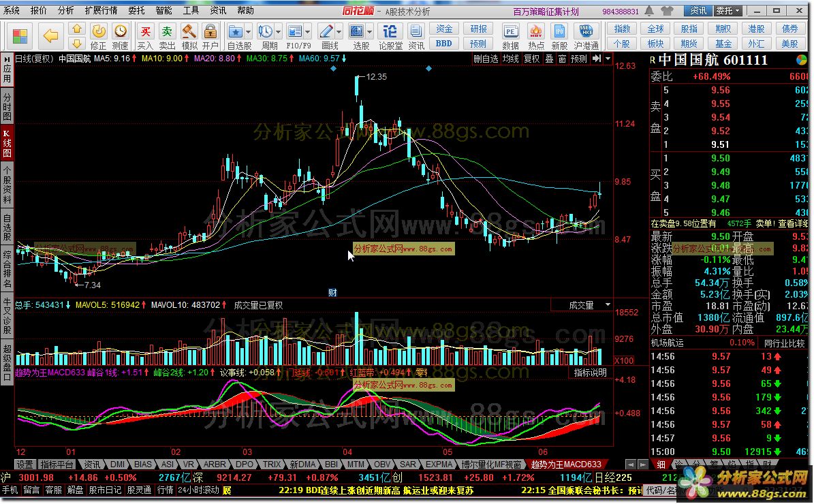814x504 pixels.
Task: Click the green 卖出 sell icon
Action: pos(167,31)
